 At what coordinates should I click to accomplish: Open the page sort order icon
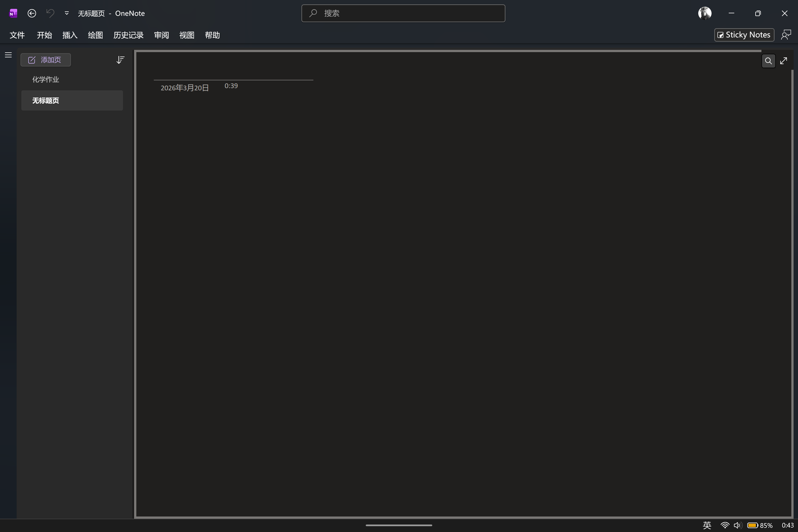coord(120,60)
